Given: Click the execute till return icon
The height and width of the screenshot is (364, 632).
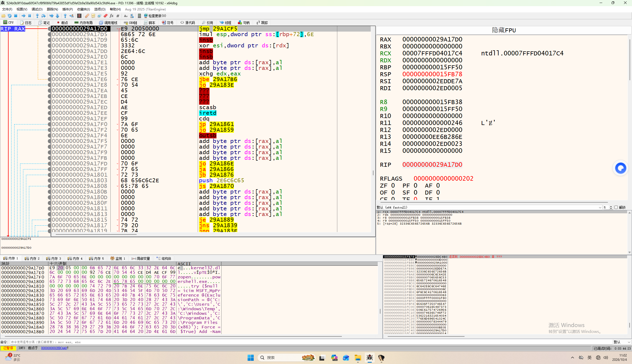Looking at the screenshot, I should (x=65, y=16).
